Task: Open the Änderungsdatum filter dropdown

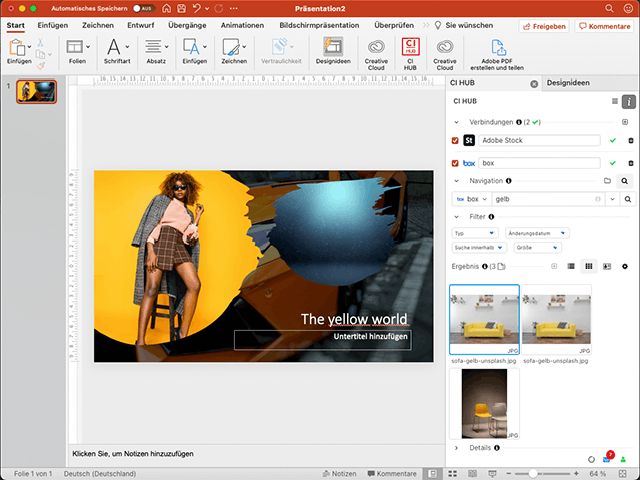Action: tap(538, 233)
